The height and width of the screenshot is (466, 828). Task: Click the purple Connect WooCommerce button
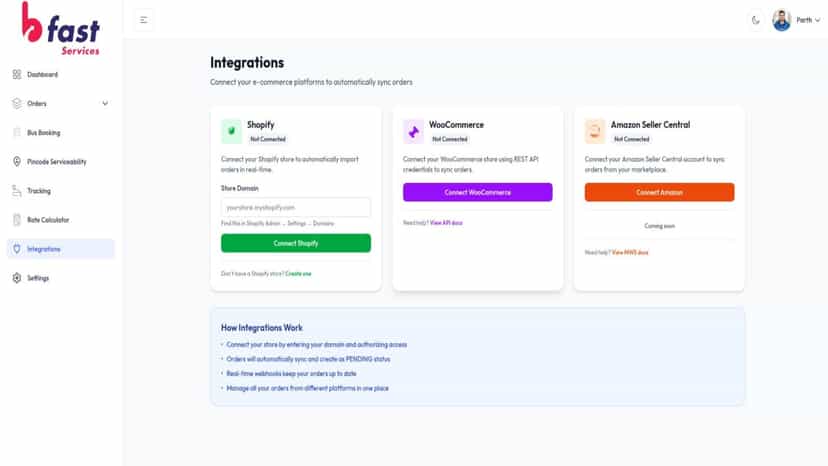[478, 192]
